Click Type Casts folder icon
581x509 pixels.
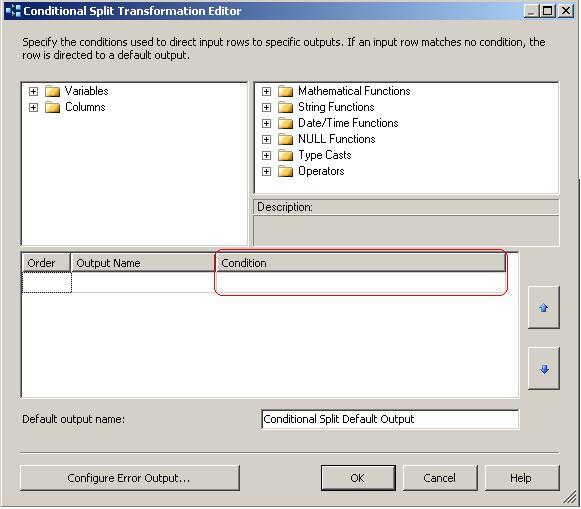(x=285, y=155)
